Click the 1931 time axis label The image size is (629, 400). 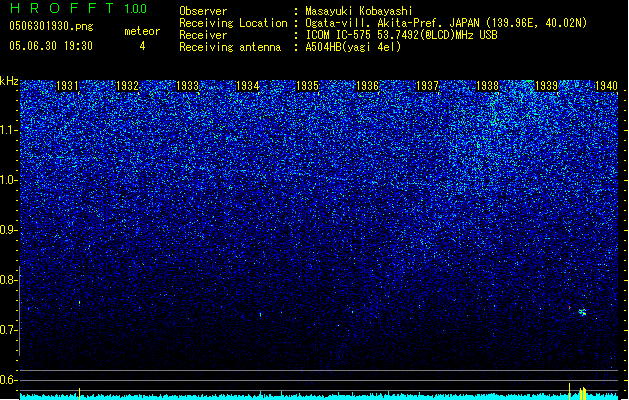(x=67, y=86)
